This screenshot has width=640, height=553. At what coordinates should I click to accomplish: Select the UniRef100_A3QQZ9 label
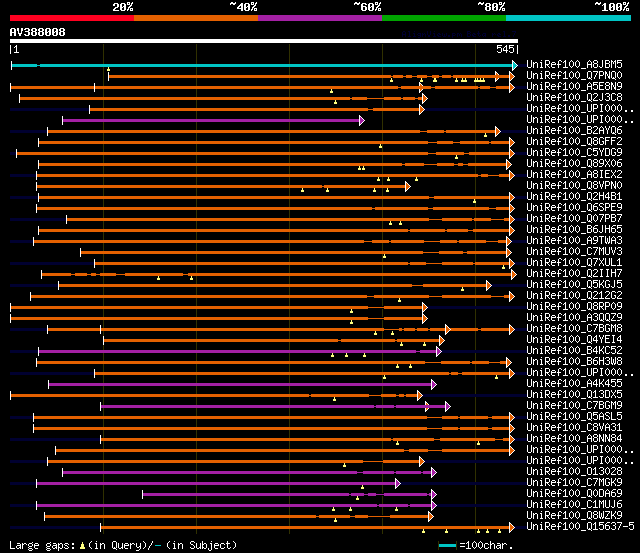(574, 318)
